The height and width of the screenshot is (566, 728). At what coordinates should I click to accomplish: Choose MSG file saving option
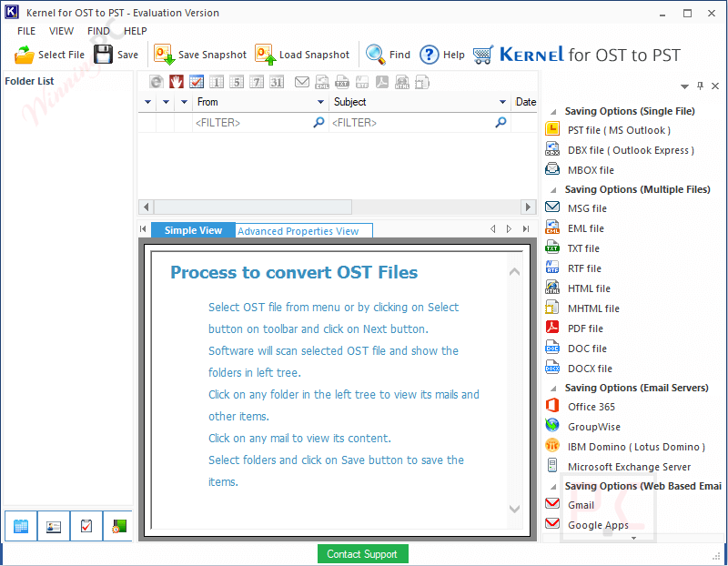576,208
